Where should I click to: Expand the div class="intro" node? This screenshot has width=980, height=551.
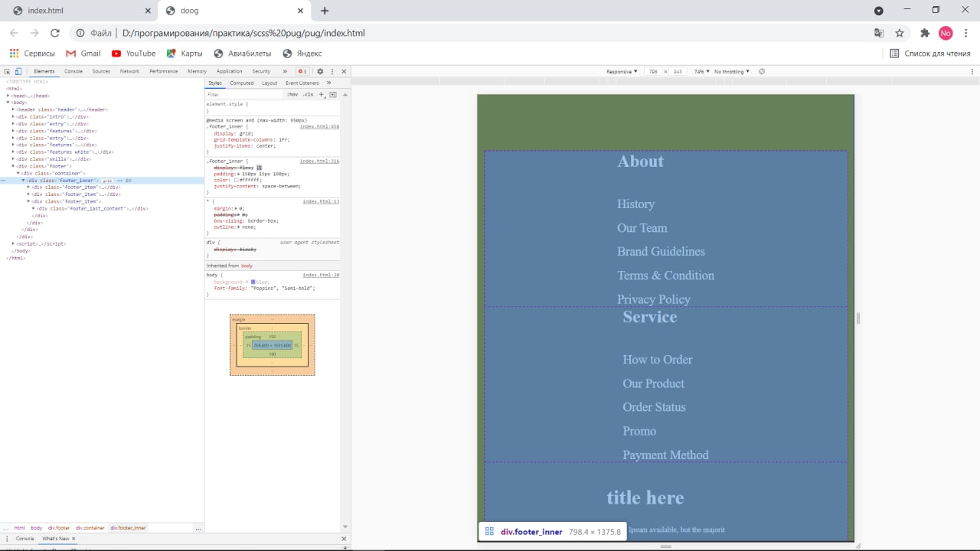pos(14,116)
